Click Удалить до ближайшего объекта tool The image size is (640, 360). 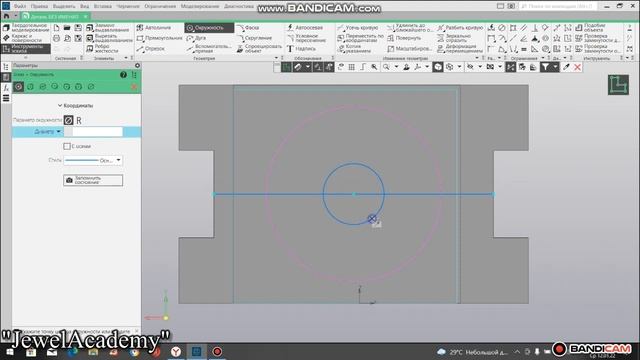[409, 28]
